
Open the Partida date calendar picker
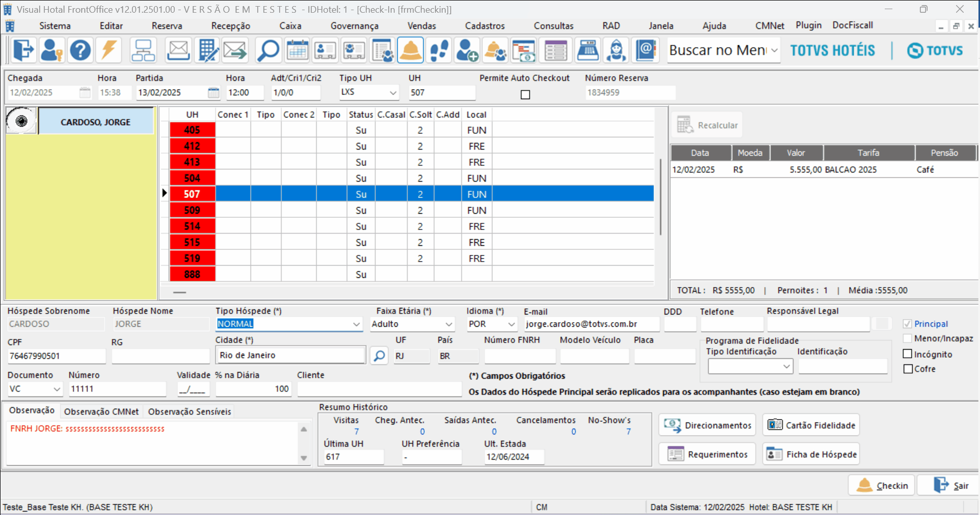(213, 93)
